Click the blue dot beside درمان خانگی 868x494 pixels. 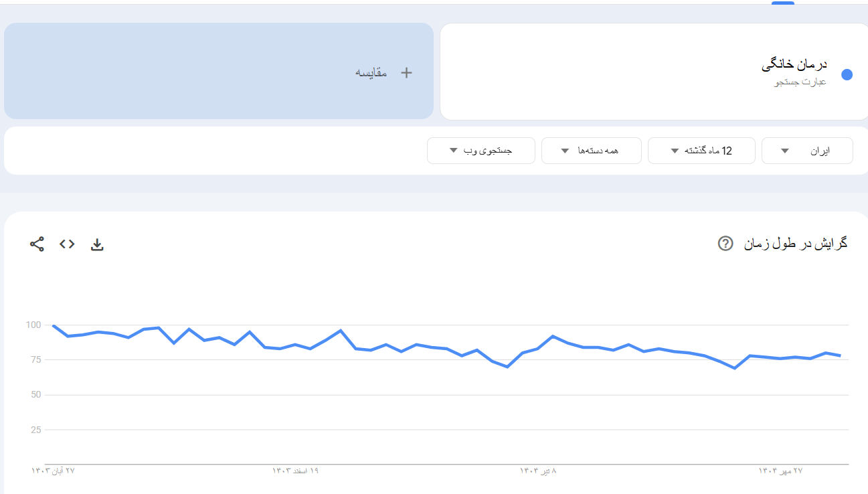click(x=847, y=75)
